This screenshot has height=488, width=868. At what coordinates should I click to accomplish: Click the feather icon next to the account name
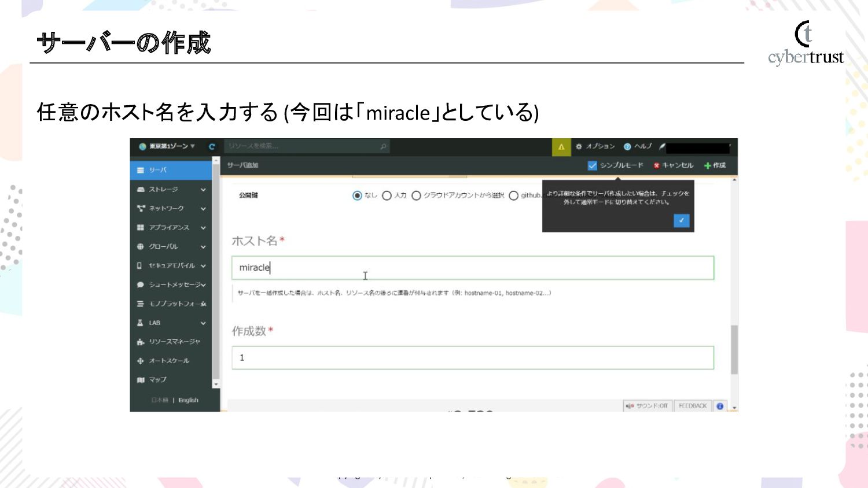662,146
